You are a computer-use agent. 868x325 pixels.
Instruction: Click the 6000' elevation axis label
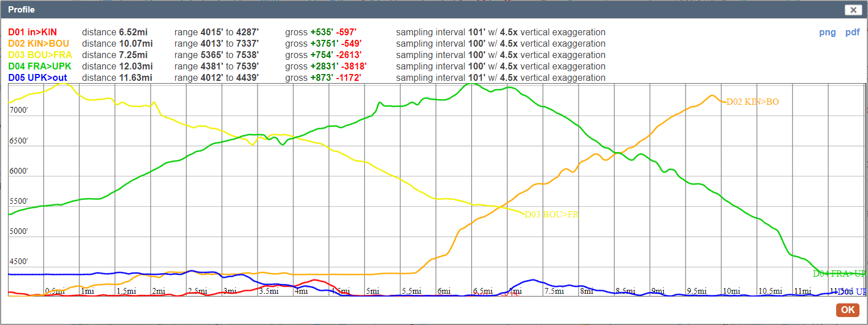click(18, 171)
